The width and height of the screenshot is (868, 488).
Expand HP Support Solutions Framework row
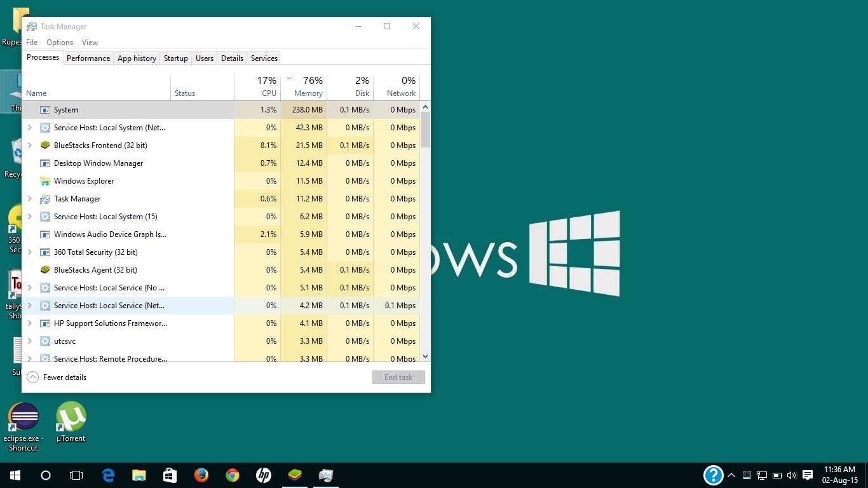click(x=29, y=323)
